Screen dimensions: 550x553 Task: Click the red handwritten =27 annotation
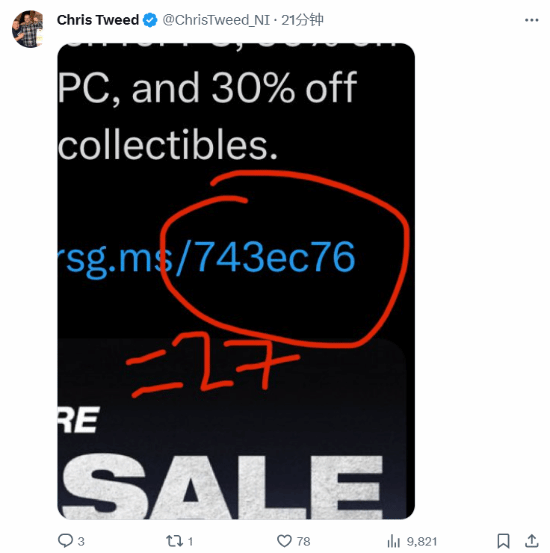pyautogui.click(x=213, y=365)
